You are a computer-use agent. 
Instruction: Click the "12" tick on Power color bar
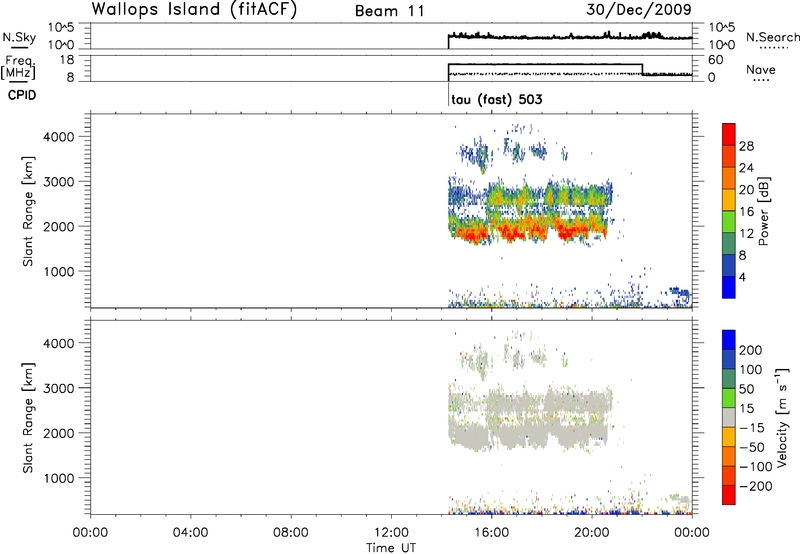click(x=746, y=234)
